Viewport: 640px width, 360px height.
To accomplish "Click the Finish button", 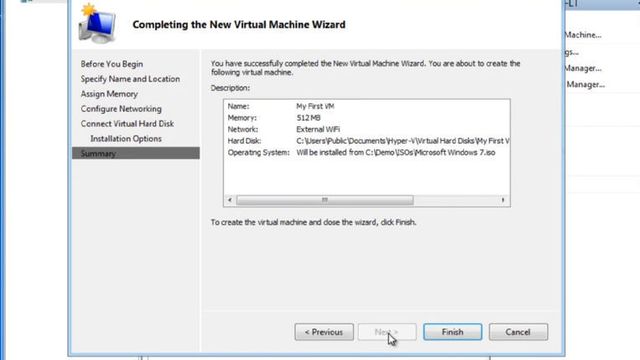I will (x=452, y=332).
